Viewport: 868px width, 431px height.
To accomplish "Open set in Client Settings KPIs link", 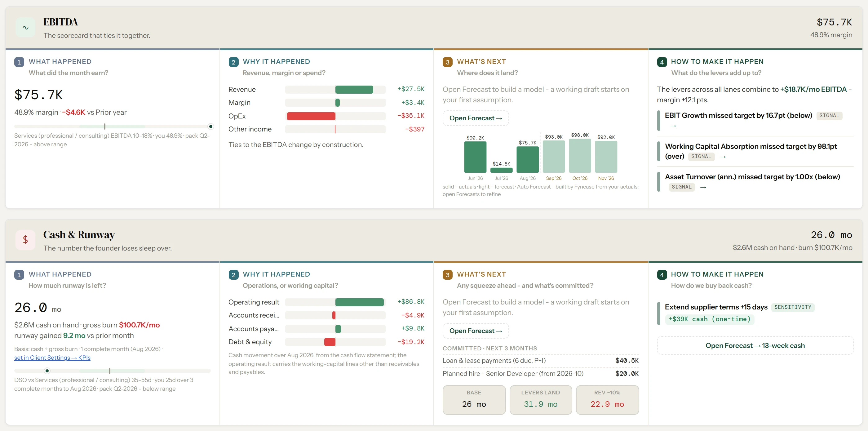I will coord(52,358).
